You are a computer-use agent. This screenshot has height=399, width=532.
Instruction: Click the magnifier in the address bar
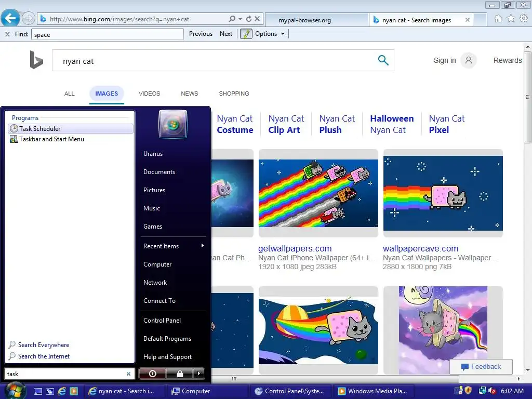(232, 19)
